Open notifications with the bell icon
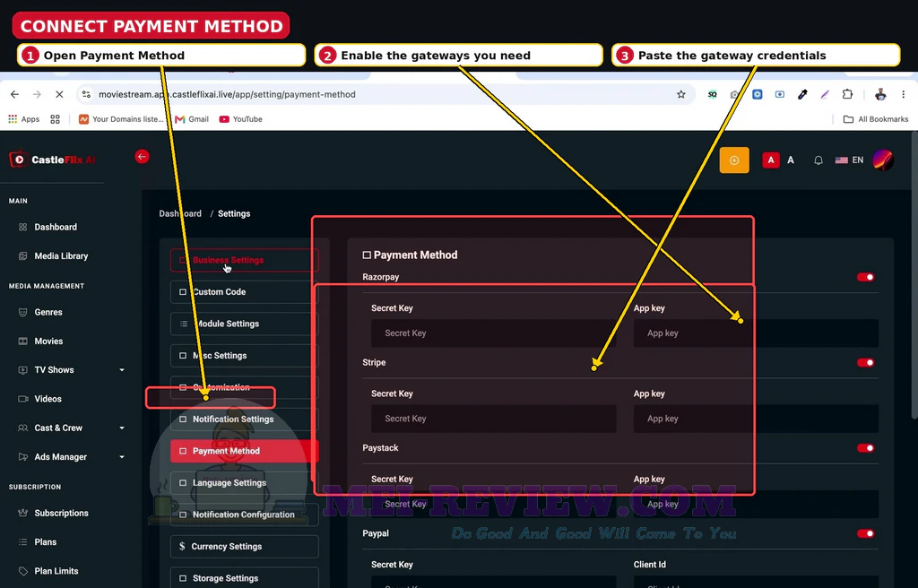The image size is (918, 588). pos(818,160)
